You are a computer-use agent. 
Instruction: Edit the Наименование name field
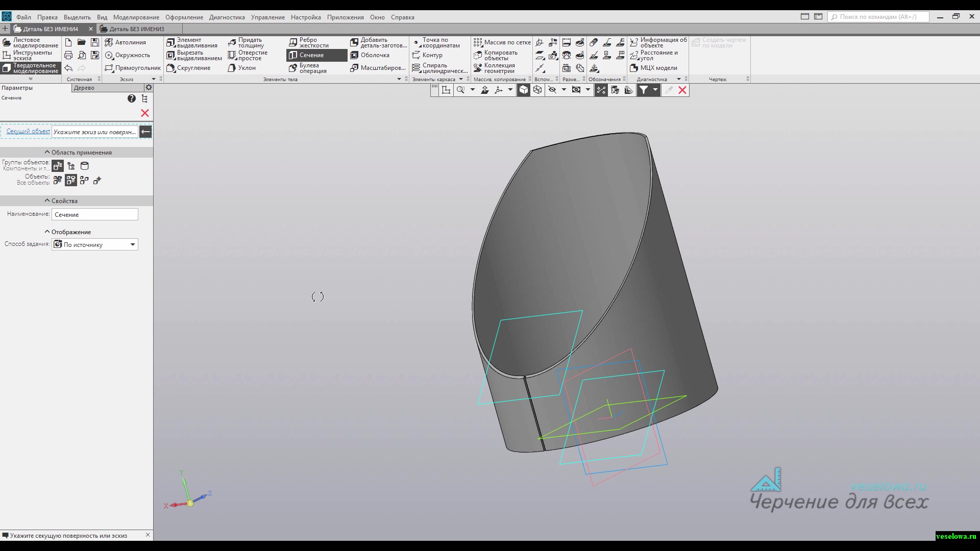pyautogui.click(x=95, y=215)
